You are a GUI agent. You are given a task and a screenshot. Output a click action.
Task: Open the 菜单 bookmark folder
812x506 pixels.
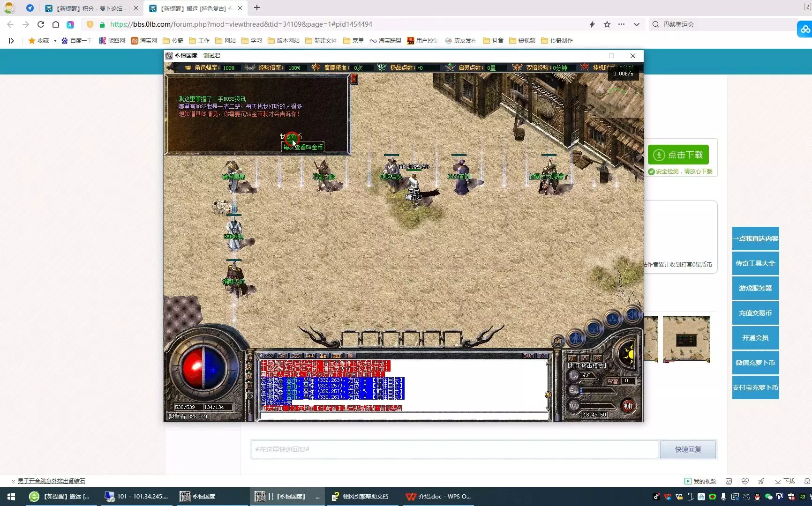[353, 41]
